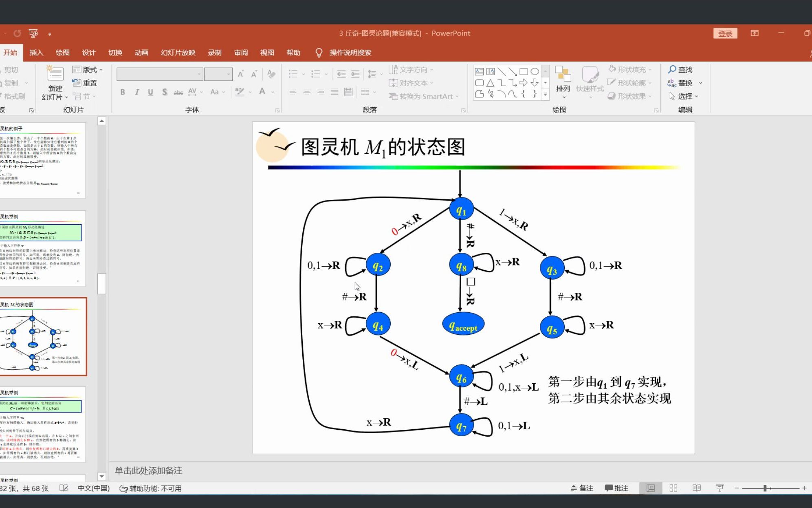
Task: Switch to slide sorter view icon
Action: [673, 488]
